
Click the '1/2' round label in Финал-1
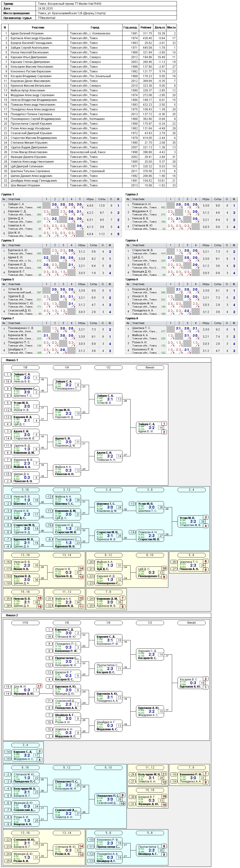108,368
